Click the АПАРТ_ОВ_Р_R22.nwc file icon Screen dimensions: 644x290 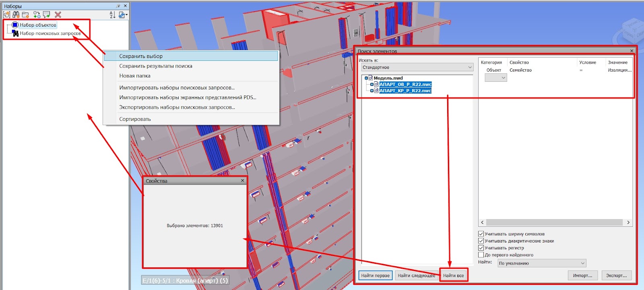click(376, 85)
